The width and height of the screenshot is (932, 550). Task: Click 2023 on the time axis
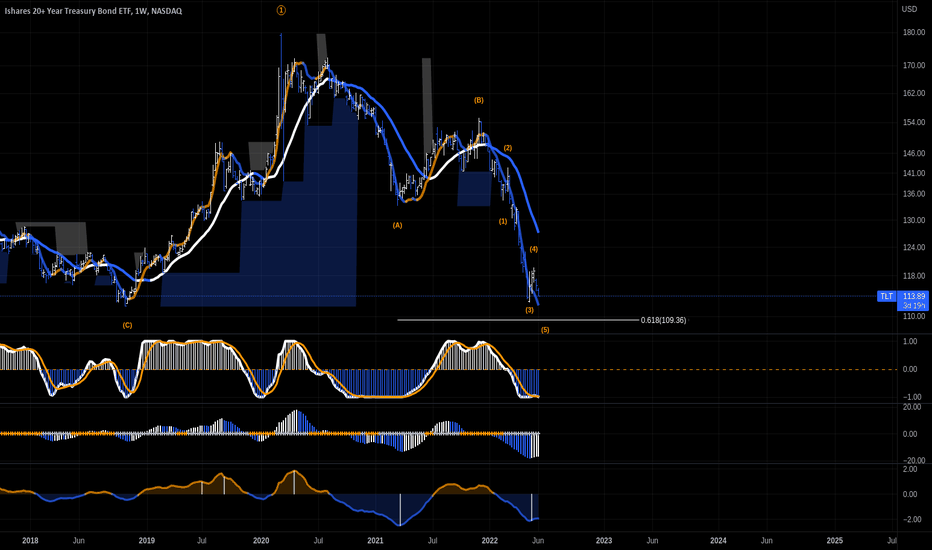click(603, 540)
